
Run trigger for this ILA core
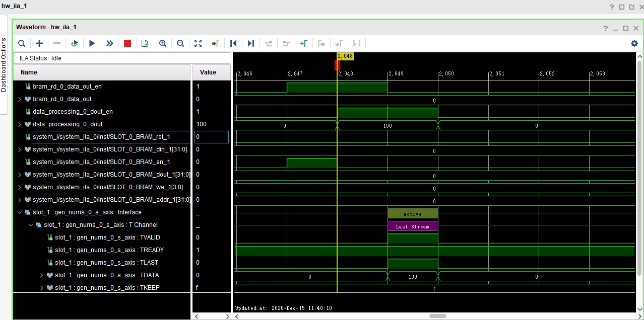click(x=92, y=43)
